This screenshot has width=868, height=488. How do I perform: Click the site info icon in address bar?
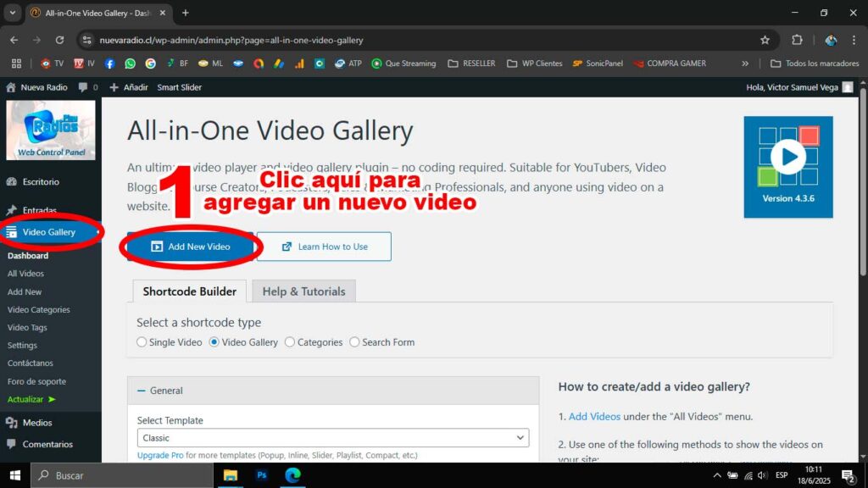[87, 40]
